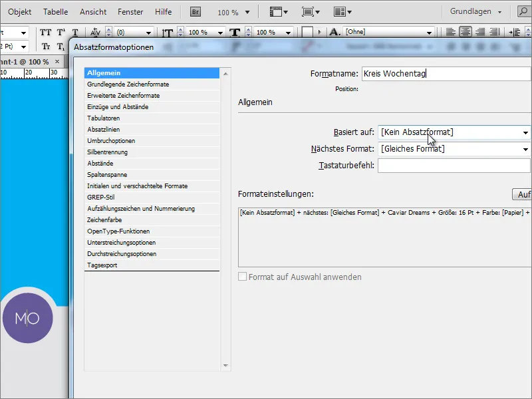Click the arrow beside the fill swatch
Viewport: 532px width, 399px height.
point(319,33)
